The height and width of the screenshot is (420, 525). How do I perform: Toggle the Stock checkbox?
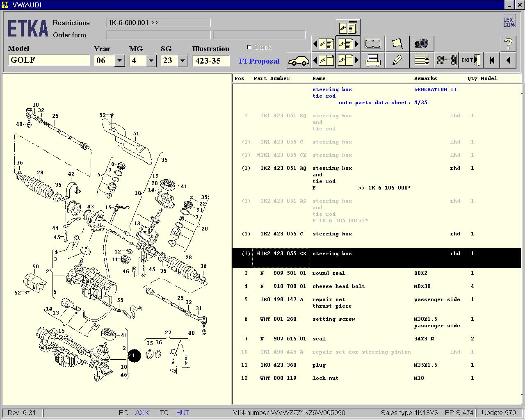click(x=249, y=47)
